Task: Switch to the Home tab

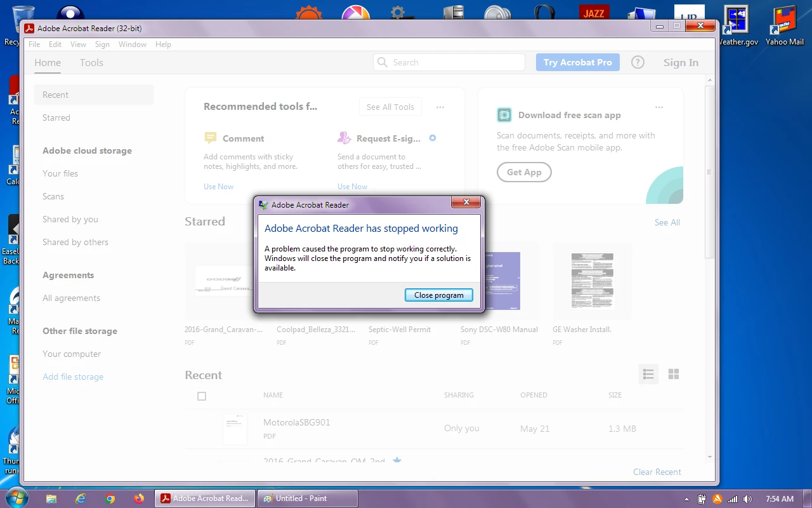Action: [48, 62]
